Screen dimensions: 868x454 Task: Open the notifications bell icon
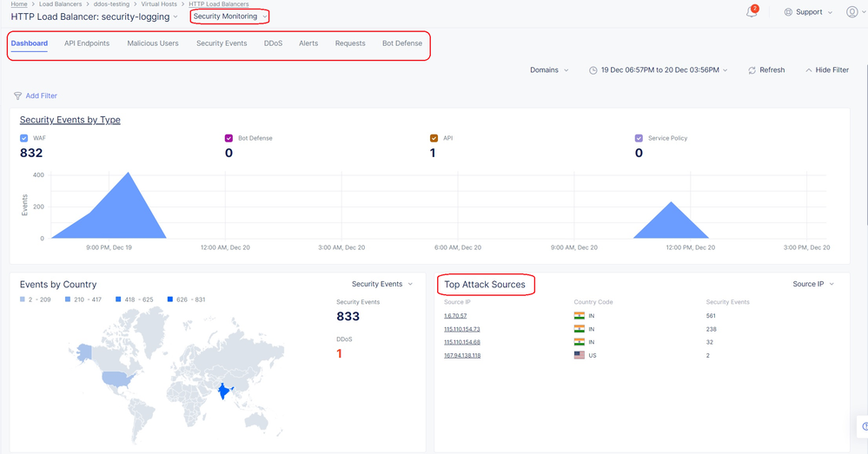[x=752, y=12]
